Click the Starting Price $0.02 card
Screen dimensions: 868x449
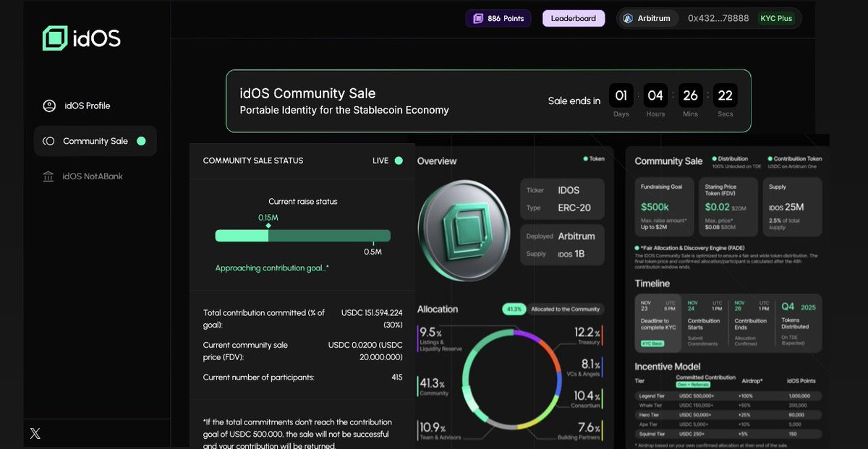(x=728, y=207)
